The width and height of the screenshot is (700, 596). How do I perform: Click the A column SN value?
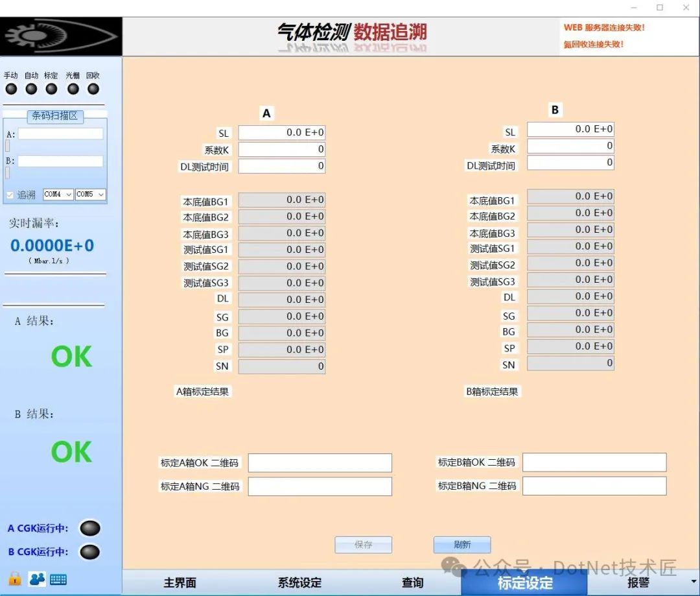282,366
